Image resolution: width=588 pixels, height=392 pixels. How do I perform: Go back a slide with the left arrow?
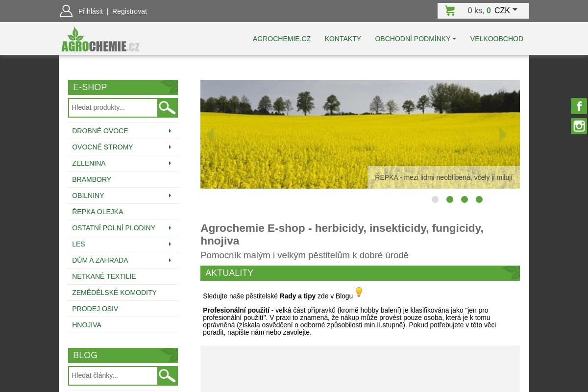210,134
